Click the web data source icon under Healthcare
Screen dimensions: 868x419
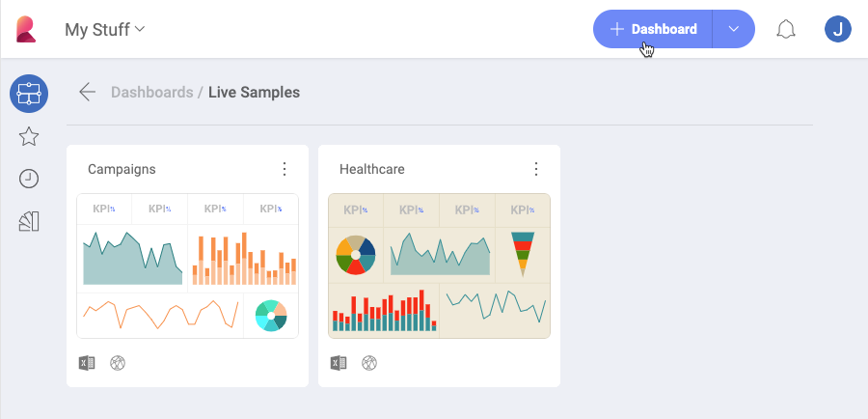[369, 363]
